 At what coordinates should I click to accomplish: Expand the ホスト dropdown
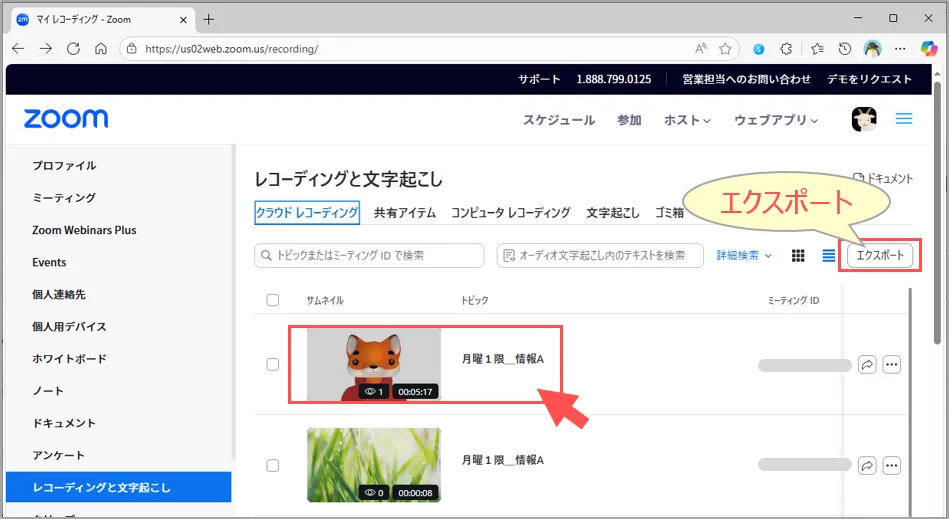coord(687,120)
